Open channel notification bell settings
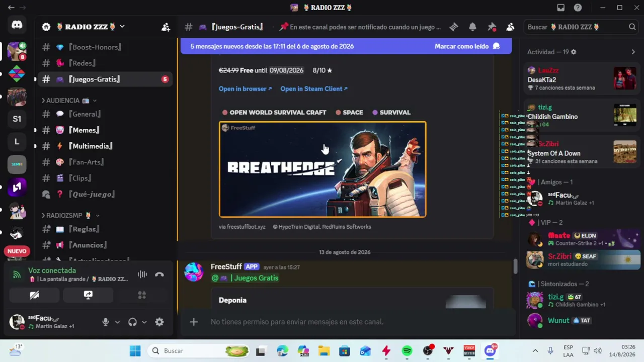 [472, 27]
